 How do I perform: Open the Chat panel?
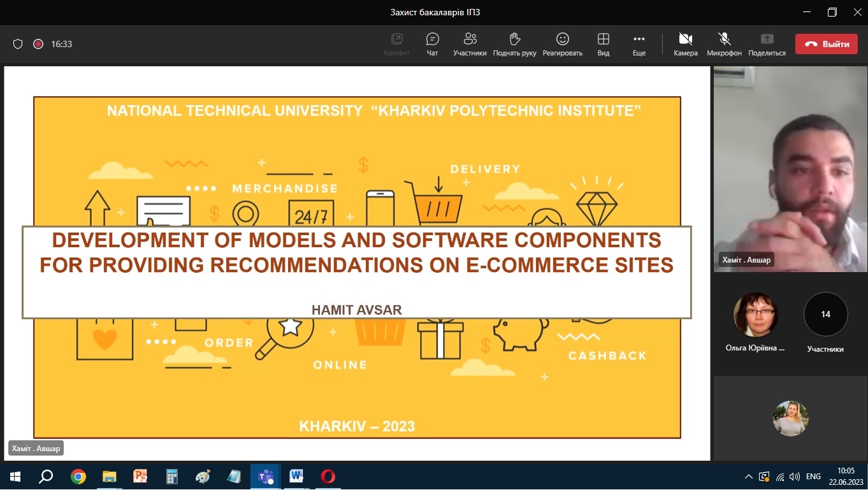pyautogui.click(x=432, y=44)
